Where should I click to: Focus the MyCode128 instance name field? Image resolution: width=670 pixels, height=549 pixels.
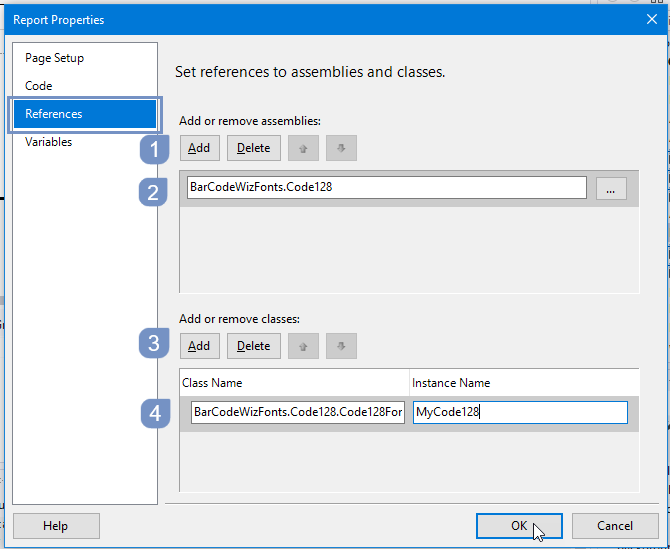[520, 412]
